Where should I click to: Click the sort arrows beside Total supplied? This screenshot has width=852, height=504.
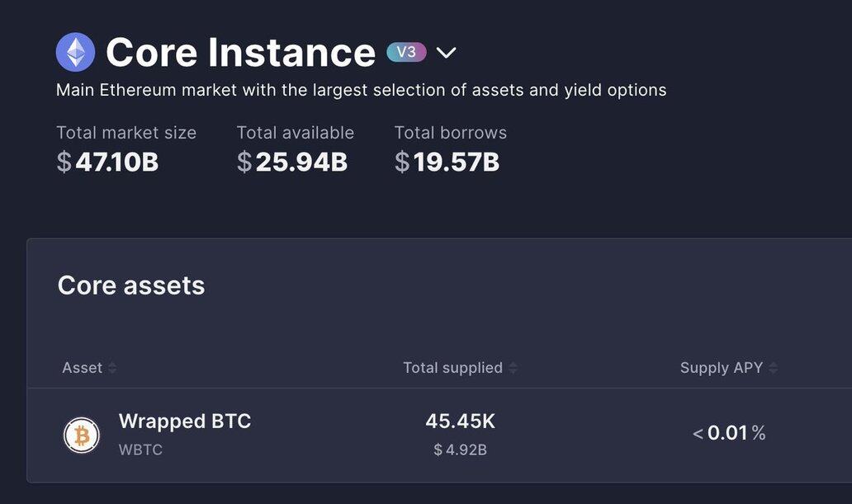pyautogui.click(x=513, y=368)
